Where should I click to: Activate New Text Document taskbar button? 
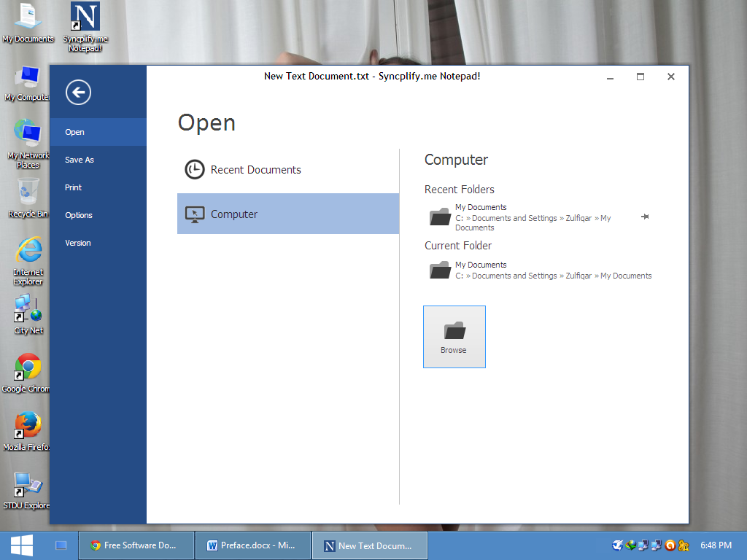coord(370,545)
